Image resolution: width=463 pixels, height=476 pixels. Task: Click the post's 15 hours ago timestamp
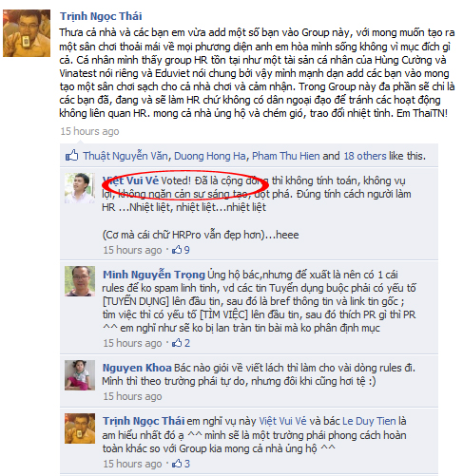[x=89, y=131]
